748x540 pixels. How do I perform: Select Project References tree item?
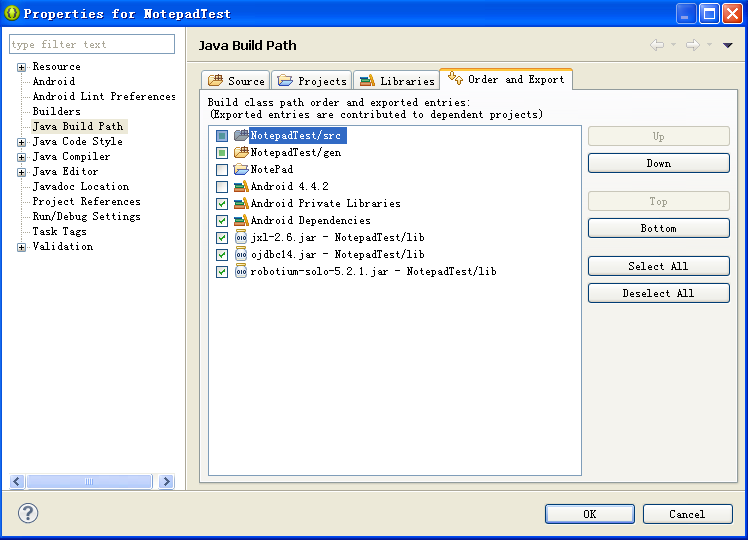pyautogui.click(x=86, y=201)
